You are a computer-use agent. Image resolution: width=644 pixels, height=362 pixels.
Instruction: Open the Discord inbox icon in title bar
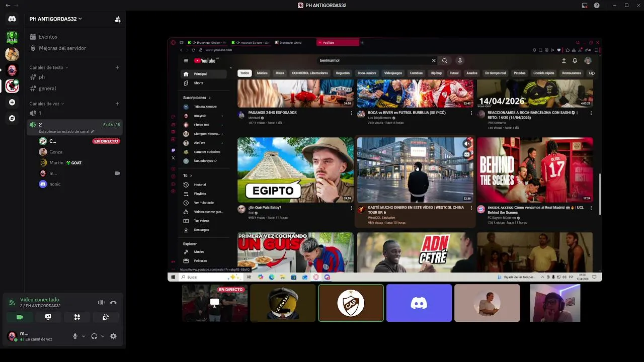584,5
